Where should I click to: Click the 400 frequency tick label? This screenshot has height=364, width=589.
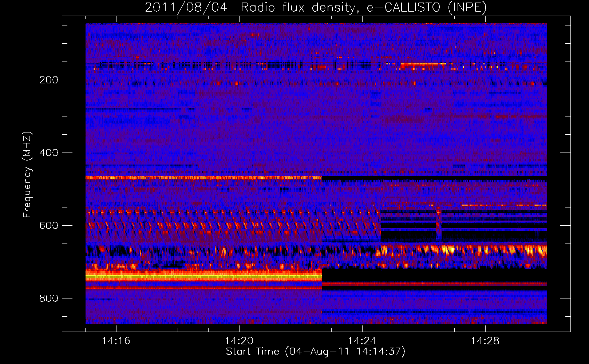(49, 153)
